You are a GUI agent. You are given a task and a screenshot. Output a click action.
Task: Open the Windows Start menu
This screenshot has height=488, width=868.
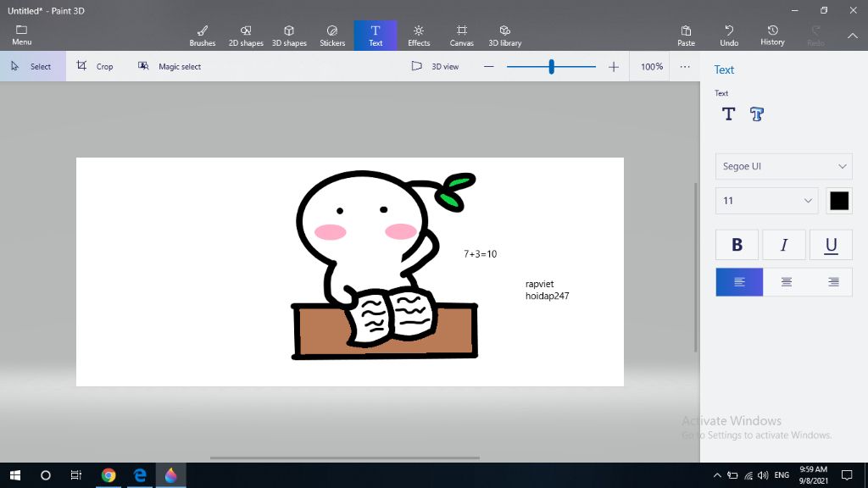click(15, 475)
